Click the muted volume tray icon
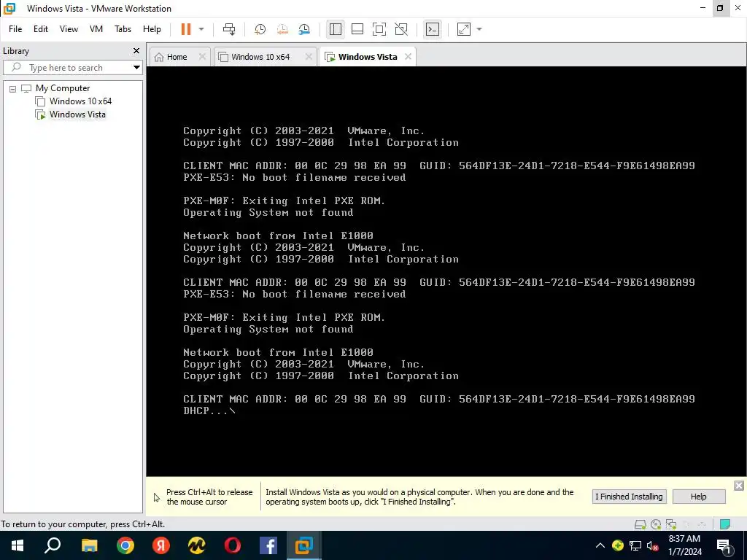The width and height of the screenshot is (747, 560). coord(652,545)
